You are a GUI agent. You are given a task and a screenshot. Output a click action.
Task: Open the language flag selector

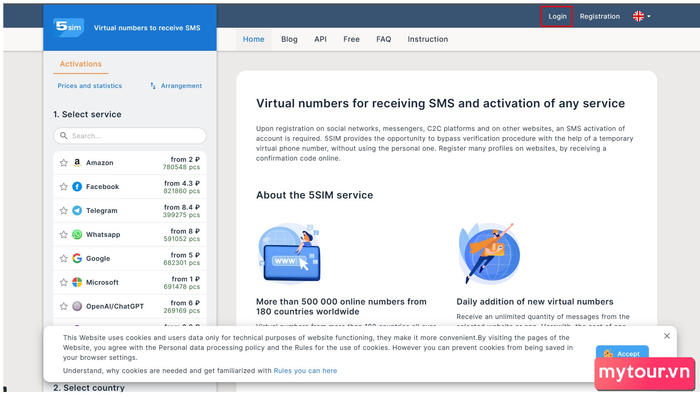(642, 17)
